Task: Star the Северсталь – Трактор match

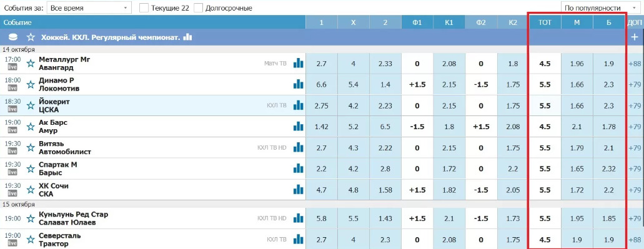Action: (x=31, y=240)
